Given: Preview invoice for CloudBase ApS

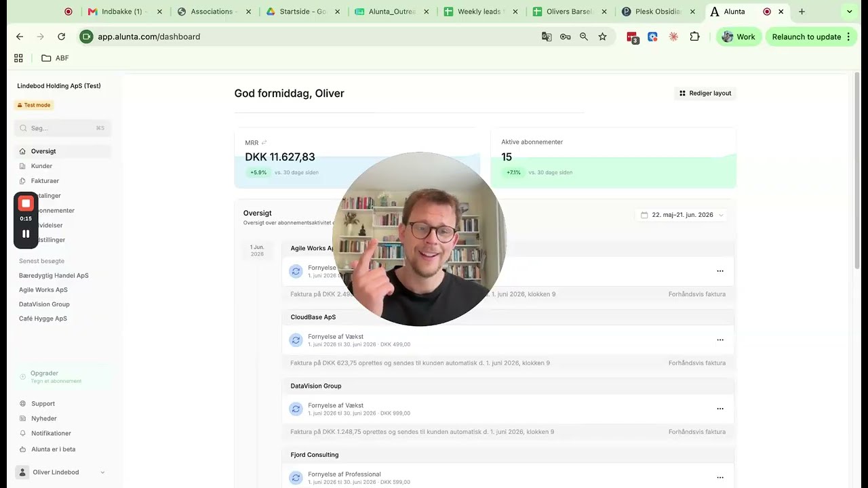Looking at the screenshot, I should tap(697, 363).
